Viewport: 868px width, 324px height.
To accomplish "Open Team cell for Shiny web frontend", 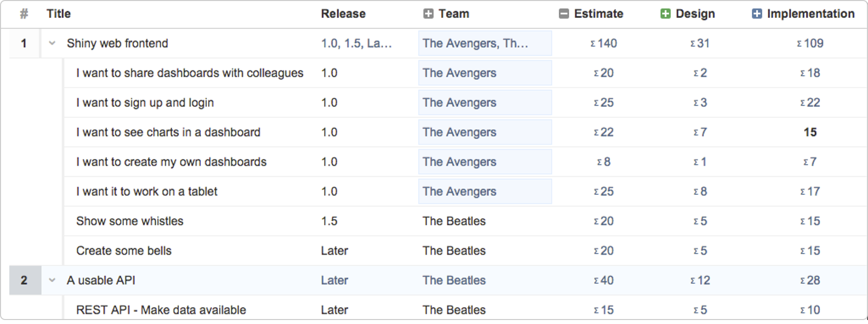I will [x=485, y=43].
